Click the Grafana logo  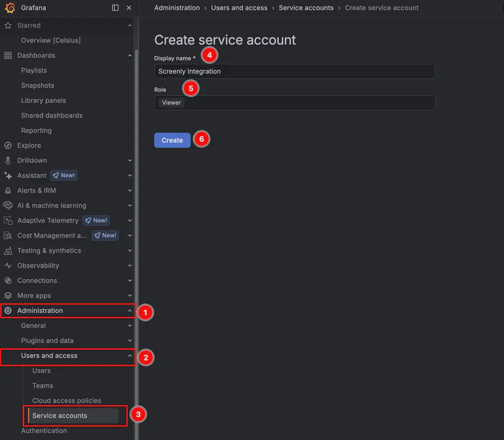click(x=9, y=8)
